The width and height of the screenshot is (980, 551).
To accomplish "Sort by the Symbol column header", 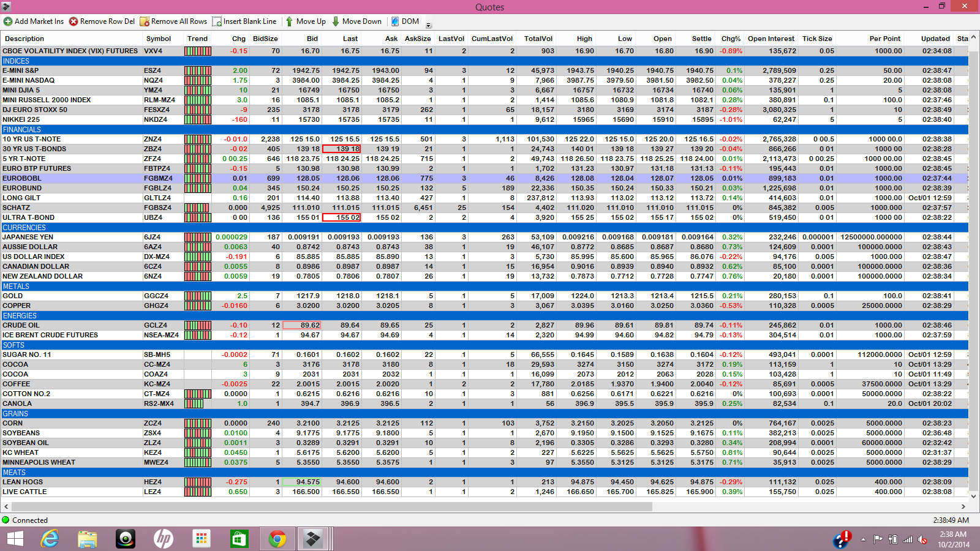I will 158,39.
